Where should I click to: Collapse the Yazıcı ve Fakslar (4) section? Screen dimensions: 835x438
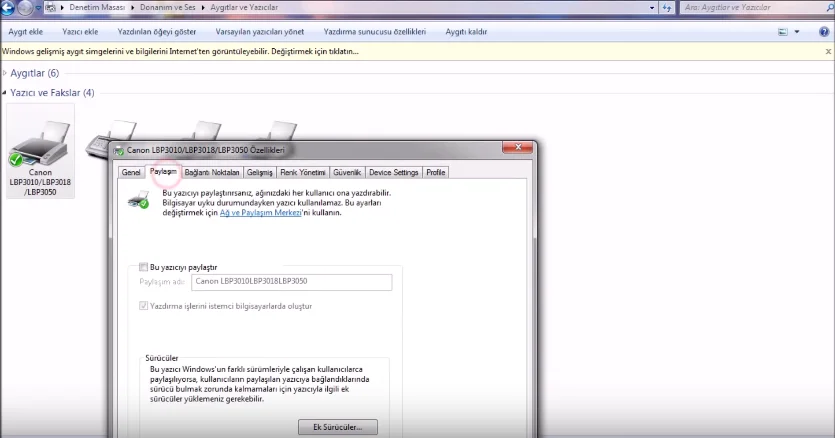5,93
